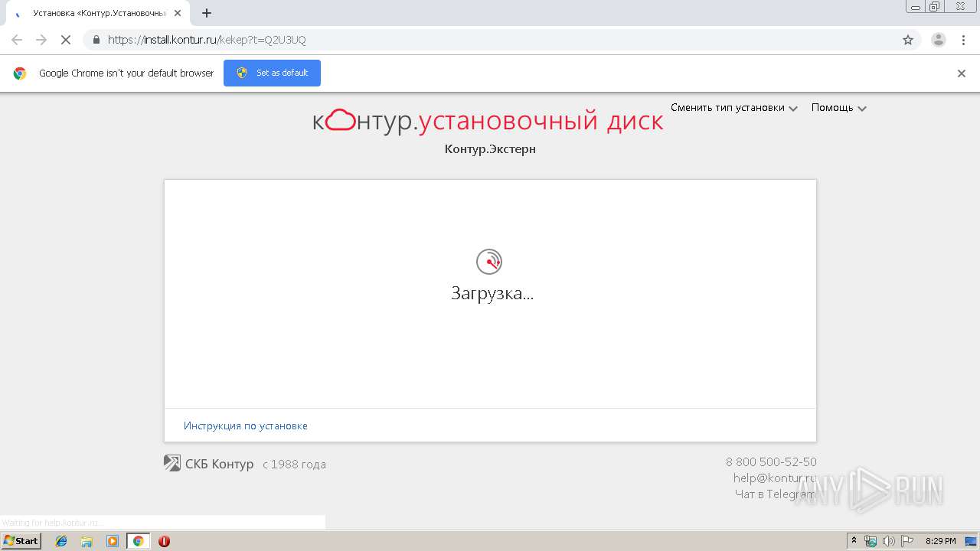Click the 8:29 PM system clock
The height and width of the screenshot is (551, 980).
(941, 541)
